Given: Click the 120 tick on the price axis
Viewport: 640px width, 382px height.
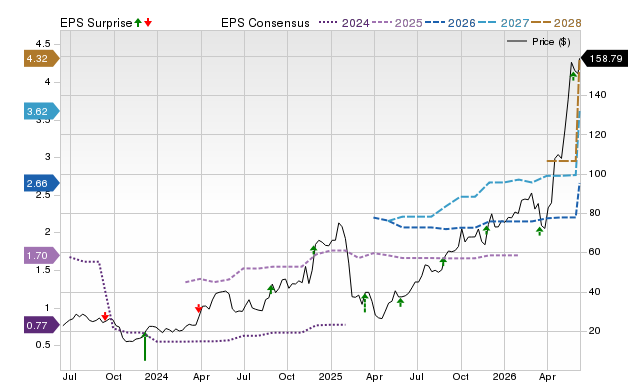Looking at the screenshot, I should point(597,134).
